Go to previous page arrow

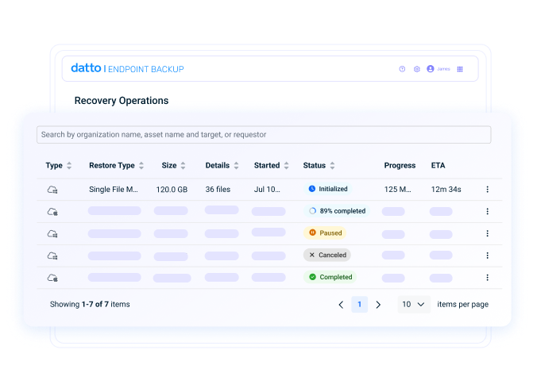coord(341,305)
